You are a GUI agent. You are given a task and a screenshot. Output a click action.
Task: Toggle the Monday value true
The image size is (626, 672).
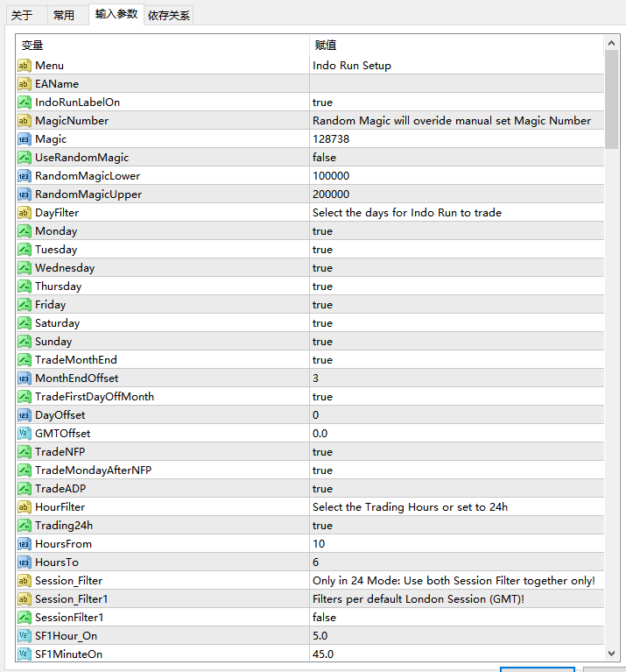pyautogui.click(x=322, y=231)
